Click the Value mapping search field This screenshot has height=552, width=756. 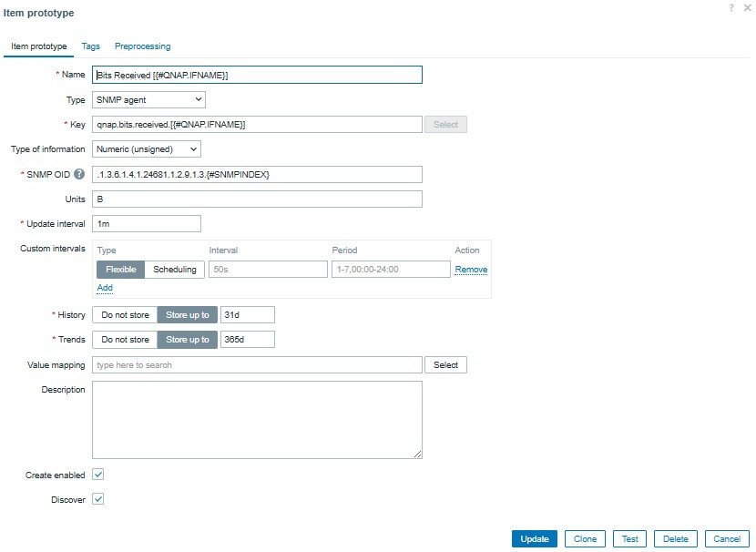257,365
